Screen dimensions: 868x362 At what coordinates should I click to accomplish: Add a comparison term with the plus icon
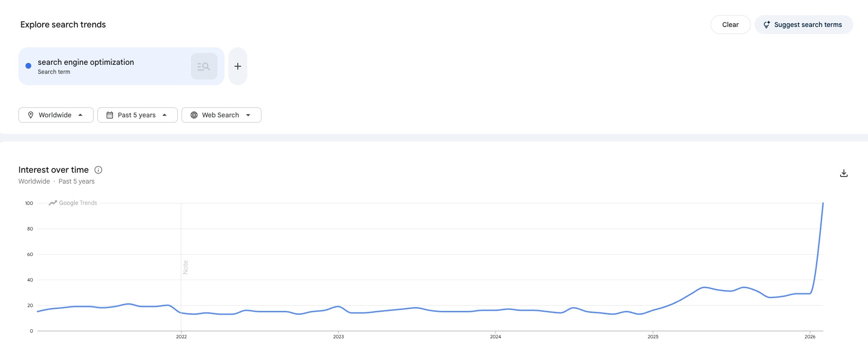pyautogui.click(x=238, y=66)
